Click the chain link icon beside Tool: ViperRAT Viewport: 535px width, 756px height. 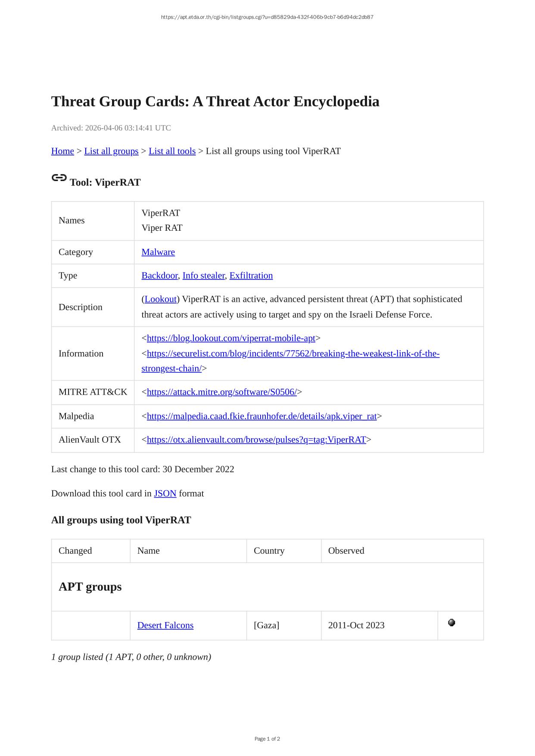click(x=59, y=178)
